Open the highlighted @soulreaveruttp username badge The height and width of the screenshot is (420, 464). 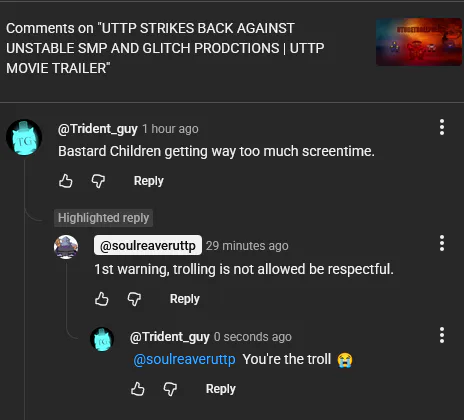click(x=148, y=245)
